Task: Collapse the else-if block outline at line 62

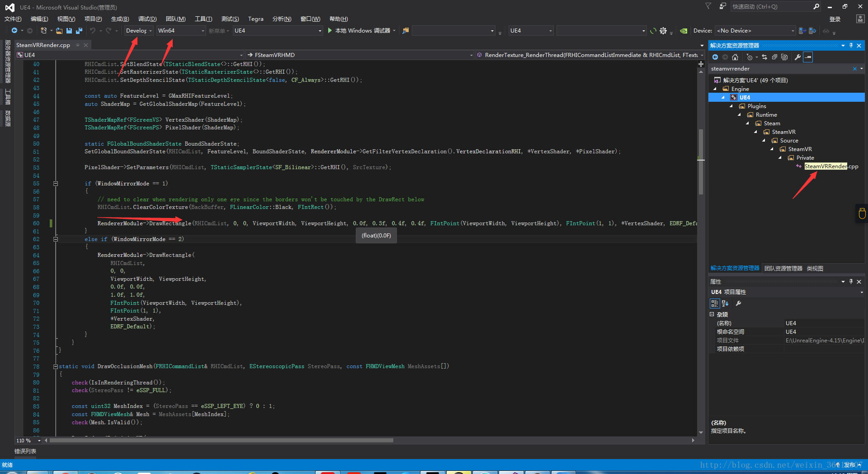Action: [56, 239]
